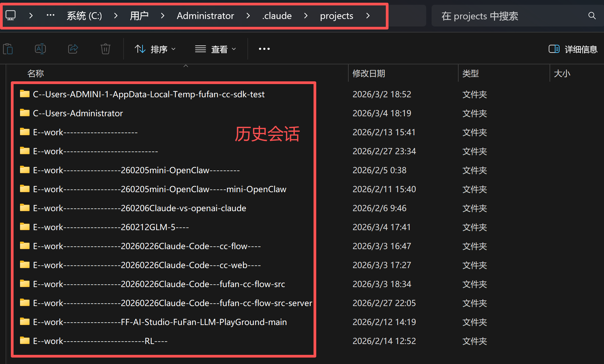Click date 2026/2/27 22:05

click(384, 303)
